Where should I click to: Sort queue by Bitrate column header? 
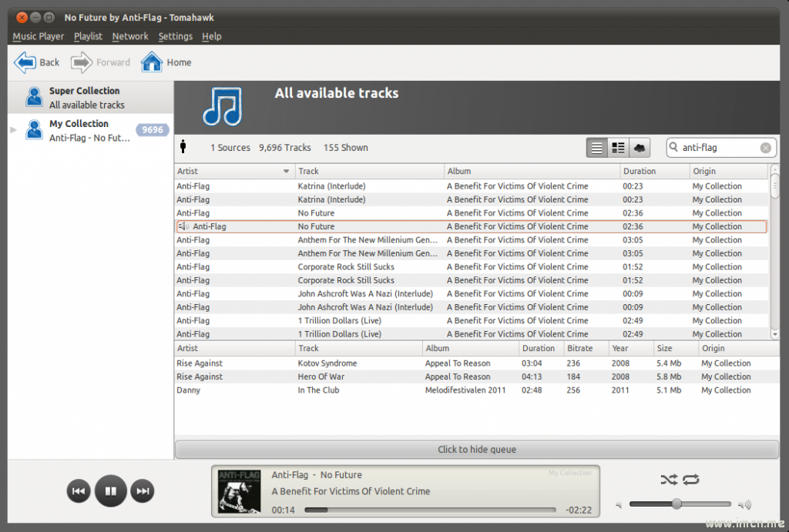(586, 348)
